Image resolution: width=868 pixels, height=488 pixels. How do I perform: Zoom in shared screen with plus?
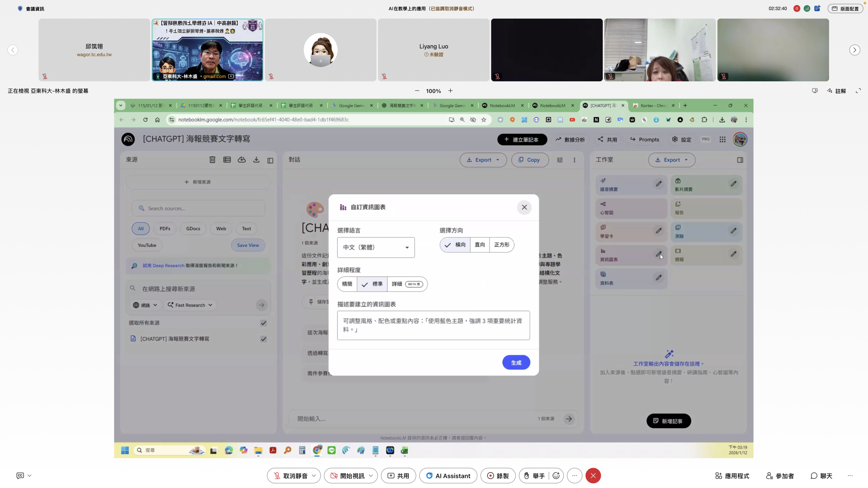pyautogui.click(x=450, y=91)
